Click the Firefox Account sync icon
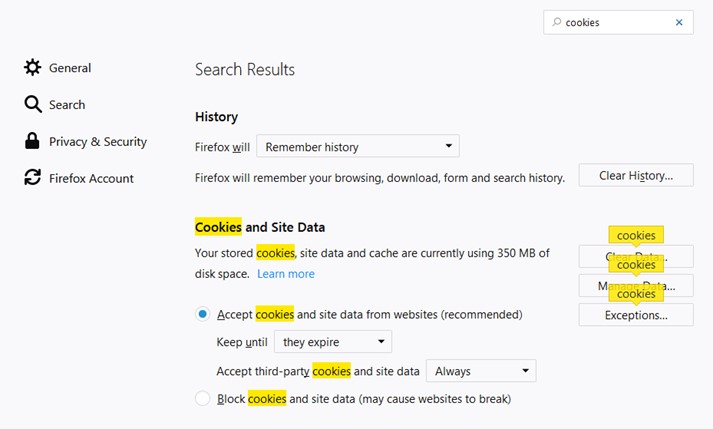This screenshot has height=429, width=713. point(32,177)
